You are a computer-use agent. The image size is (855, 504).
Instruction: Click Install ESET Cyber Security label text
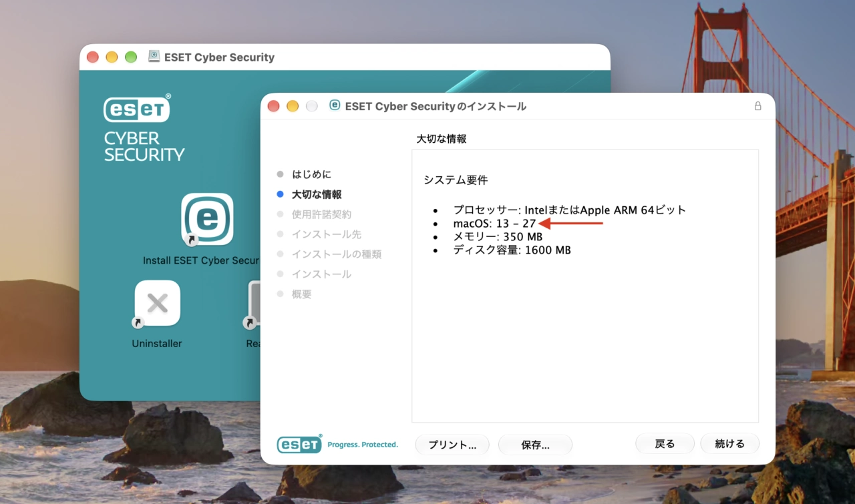coord(200,260)
